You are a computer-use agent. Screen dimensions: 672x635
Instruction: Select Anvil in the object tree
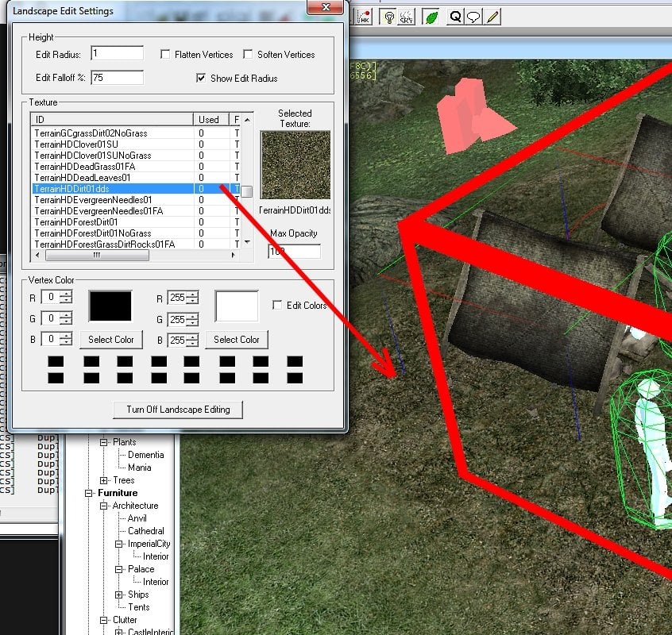coord(137,518)
